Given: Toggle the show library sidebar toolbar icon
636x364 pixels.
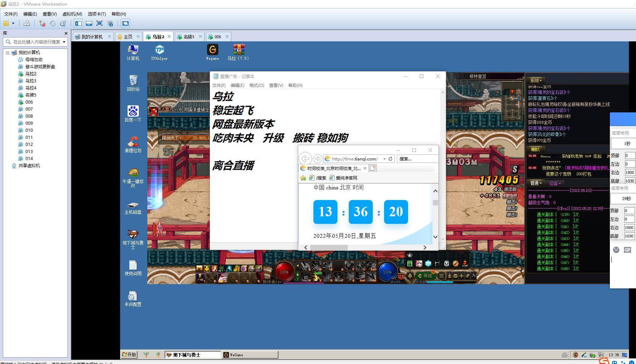Looking at the screenshot, I should click(x=78, y=23).
